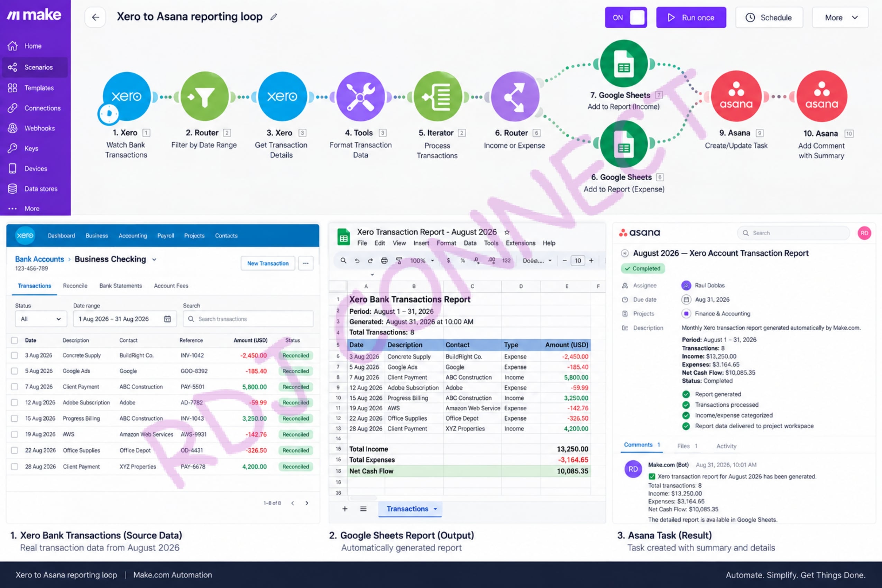Check the Concrete Supply transaction row
Screen dimensions: 882x588
pyautogui.click(x=14, y=356)
